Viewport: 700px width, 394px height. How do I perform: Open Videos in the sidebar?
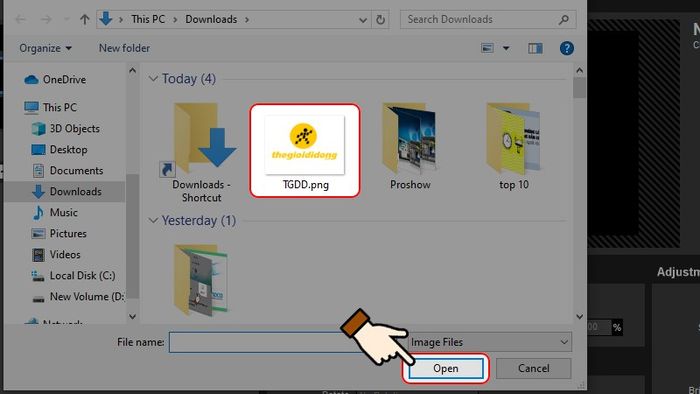pyautogui.click(x=65, y=254)
